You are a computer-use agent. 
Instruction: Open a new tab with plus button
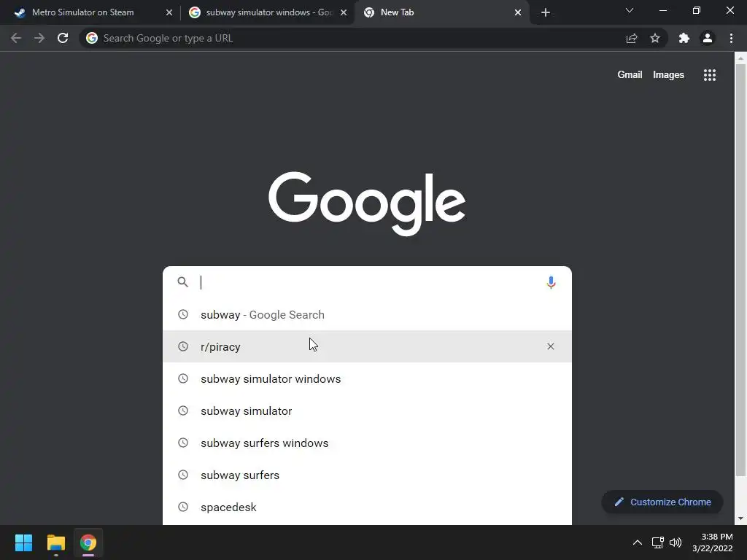click(x=546, y=12)
